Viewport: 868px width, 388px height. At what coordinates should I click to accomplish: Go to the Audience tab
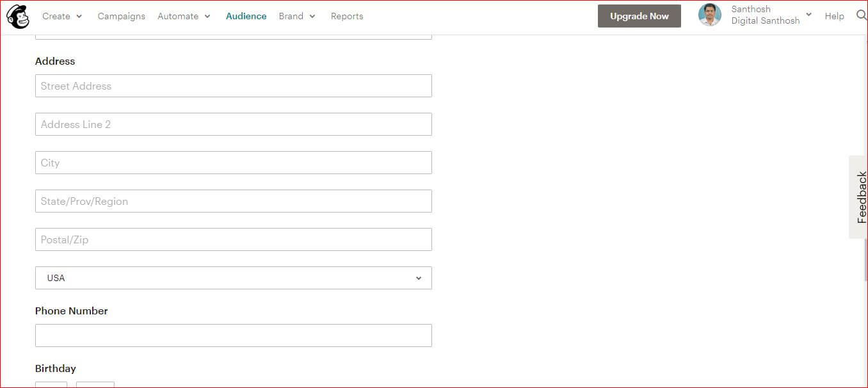pos(246,16)
